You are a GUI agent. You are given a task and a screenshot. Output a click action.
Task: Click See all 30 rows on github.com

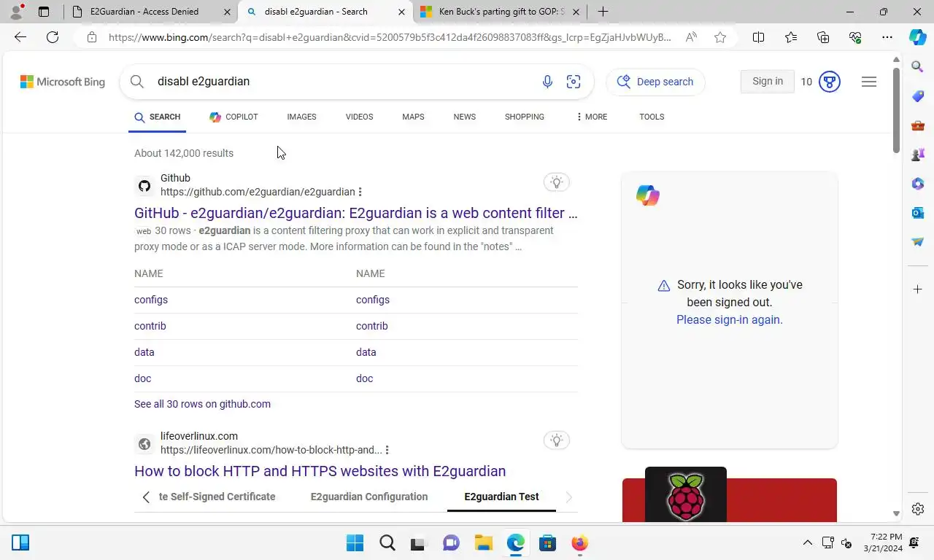point(202,404)
